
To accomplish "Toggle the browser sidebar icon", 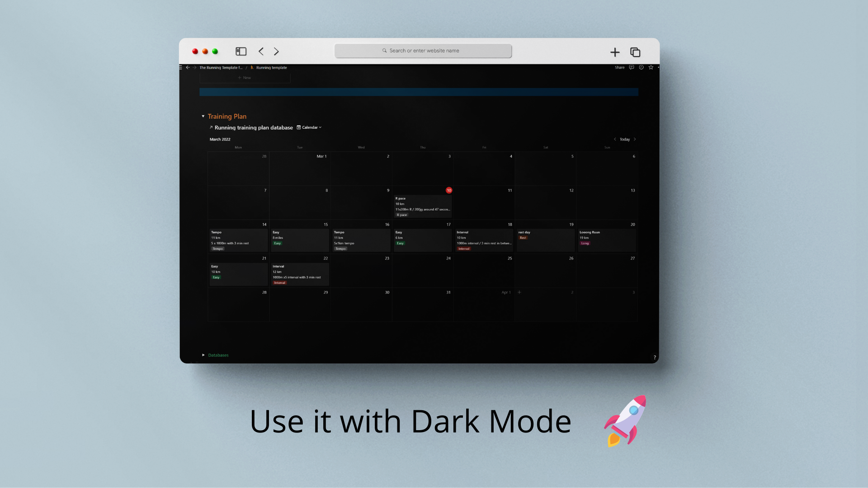I will point(241,51).
